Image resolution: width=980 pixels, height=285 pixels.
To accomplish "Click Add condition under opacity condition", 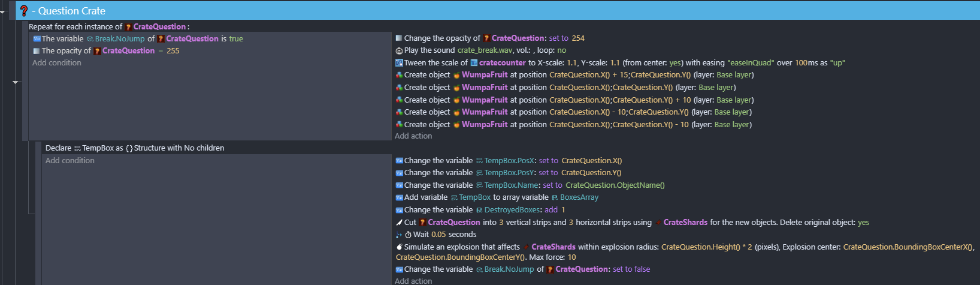I will 57,63.
